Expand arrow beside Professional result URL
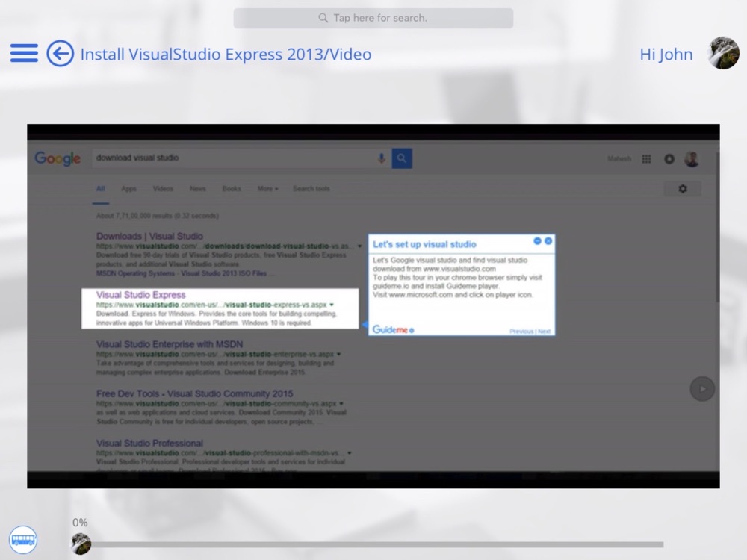The image size is (747, 560). (349, 453)
